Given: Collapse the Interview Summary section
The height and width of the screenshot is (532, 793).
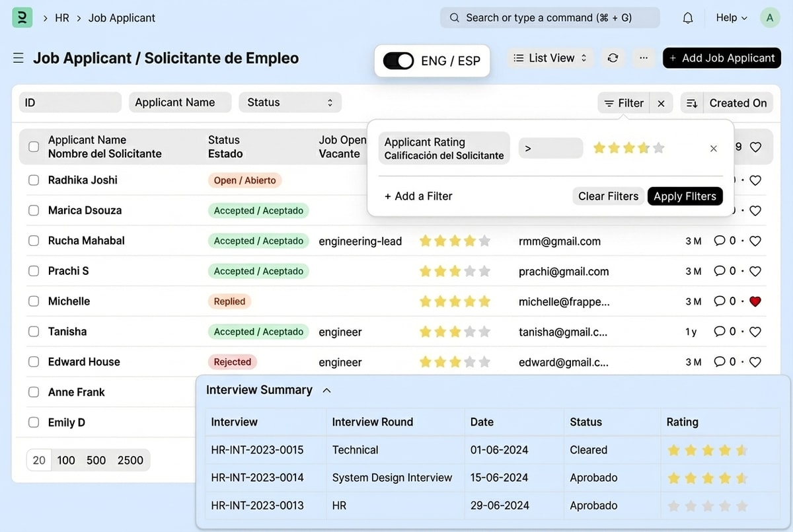Looking at the screenshot, I should click(326, 391).
